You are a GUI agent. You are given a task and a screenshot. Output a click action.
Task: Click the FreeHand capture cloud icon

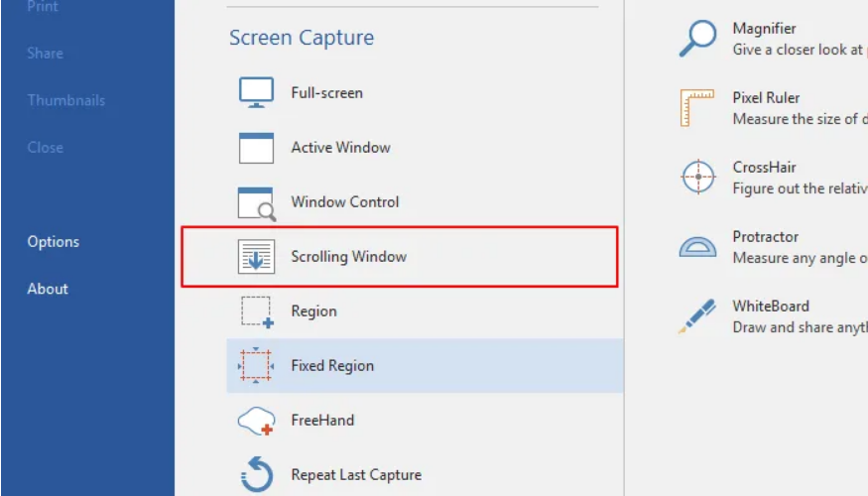(x=256, y=421)
